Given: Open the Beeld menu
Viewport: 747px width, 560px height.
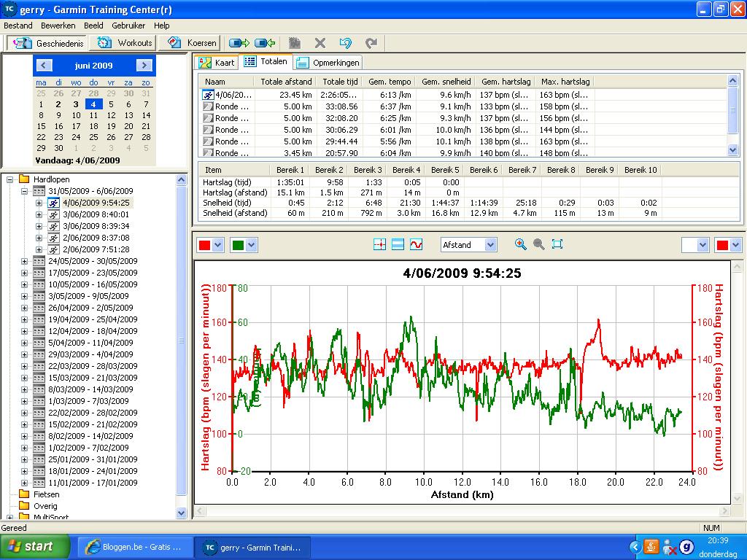Looking at the screenshot, I should coord(93,26).
